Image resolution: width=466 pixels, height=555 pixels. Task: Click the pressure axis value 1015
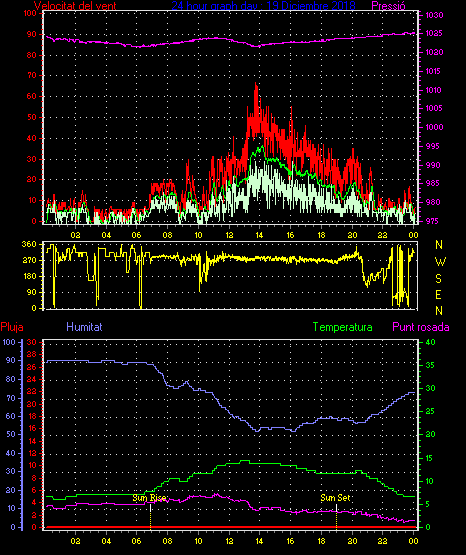pos(433,71)
